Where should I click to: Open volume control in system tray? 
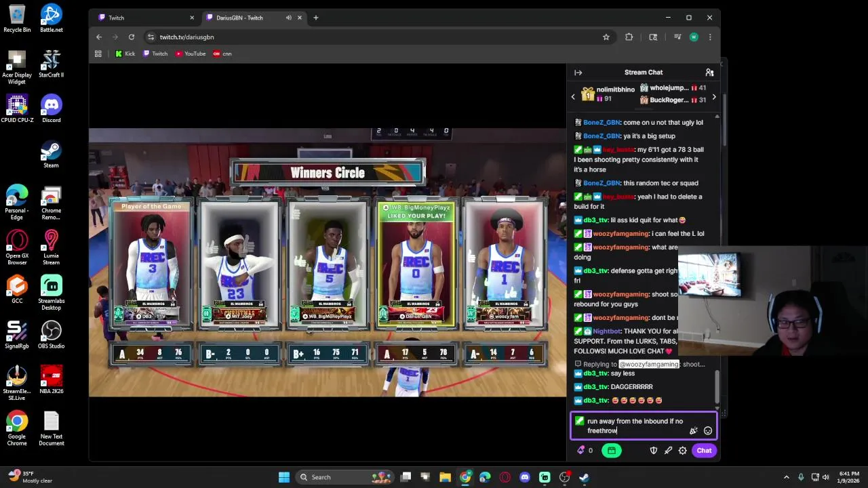click(827, 477)
